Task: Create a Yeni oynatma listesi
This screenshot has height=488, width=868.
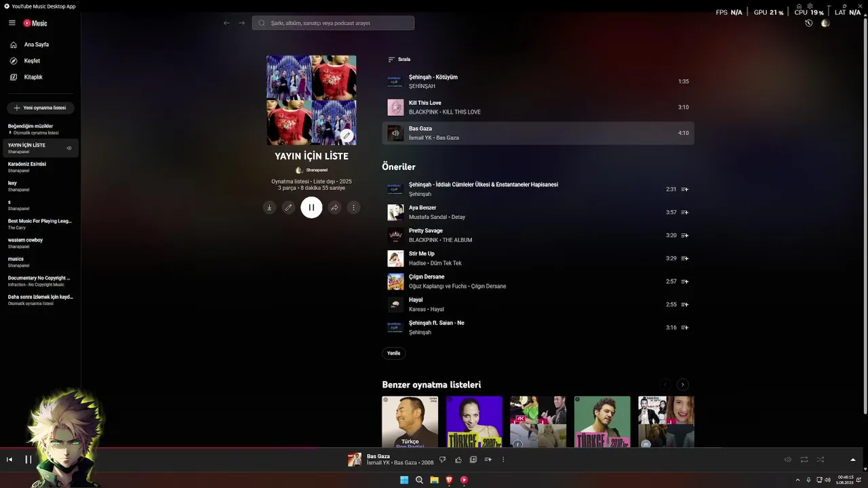Action: pos(40,108)
